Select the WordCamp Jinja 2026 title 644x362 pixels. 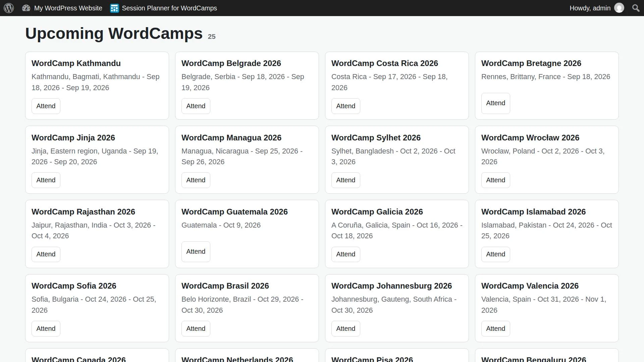point(73,138)
